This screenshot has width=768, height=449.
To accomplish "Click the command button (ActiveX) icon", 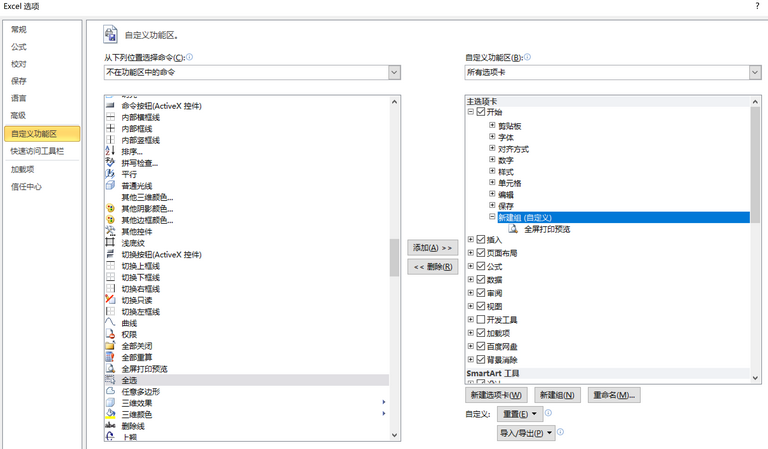I will [110, 106].
